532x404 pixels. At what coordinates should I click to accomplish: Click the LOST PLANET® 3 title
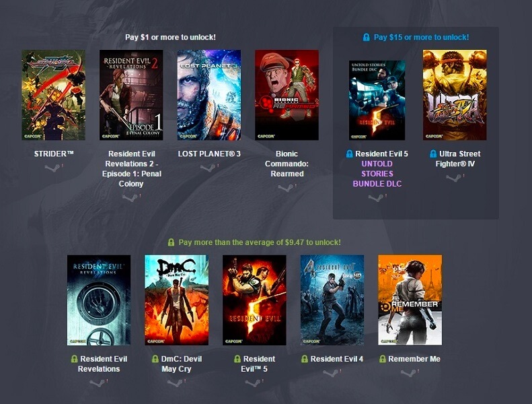tap(209, 154)
